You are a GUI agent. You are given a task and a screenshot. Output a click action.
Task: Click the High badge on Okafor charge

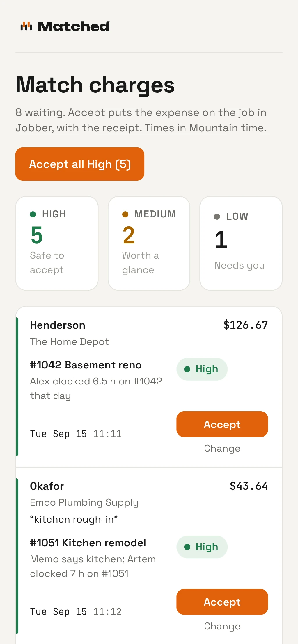click(202, 547)
